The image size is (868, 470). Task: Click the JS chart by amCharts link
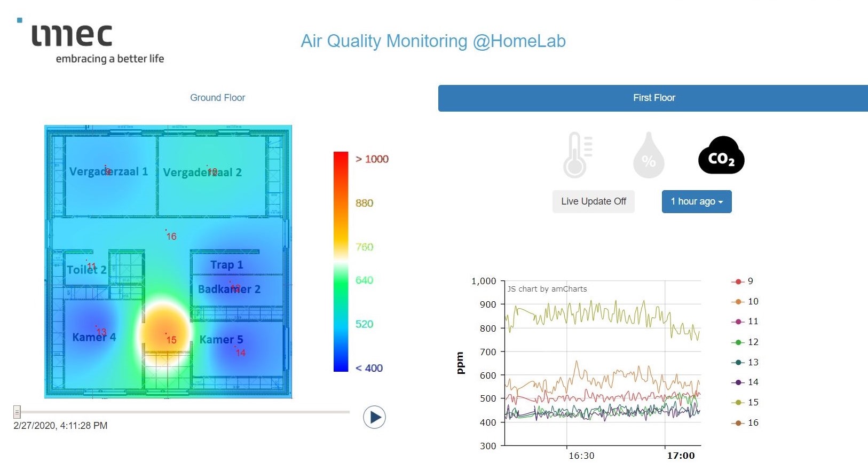click(547, 289)
